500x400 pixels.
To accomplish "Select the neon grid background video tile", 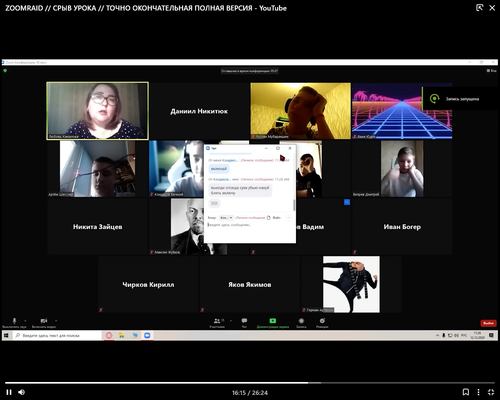I will coord(402,111).
